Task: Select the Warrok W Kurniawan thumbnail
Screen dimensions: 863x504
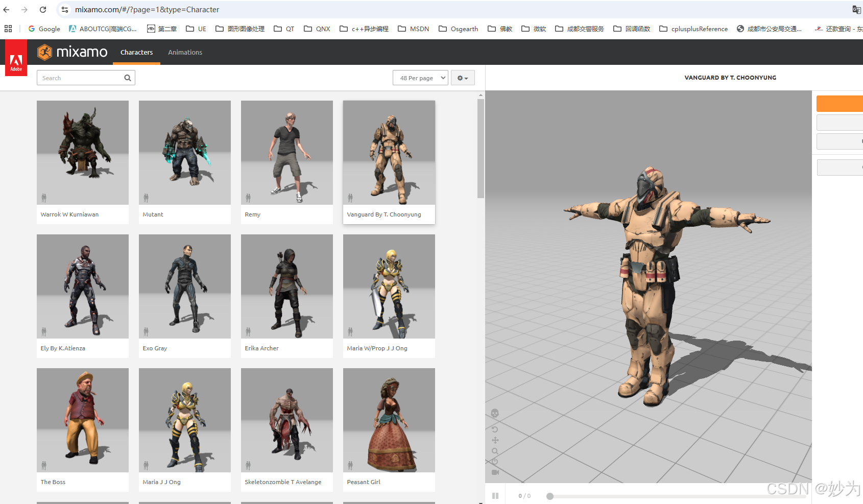Action: 83,153
